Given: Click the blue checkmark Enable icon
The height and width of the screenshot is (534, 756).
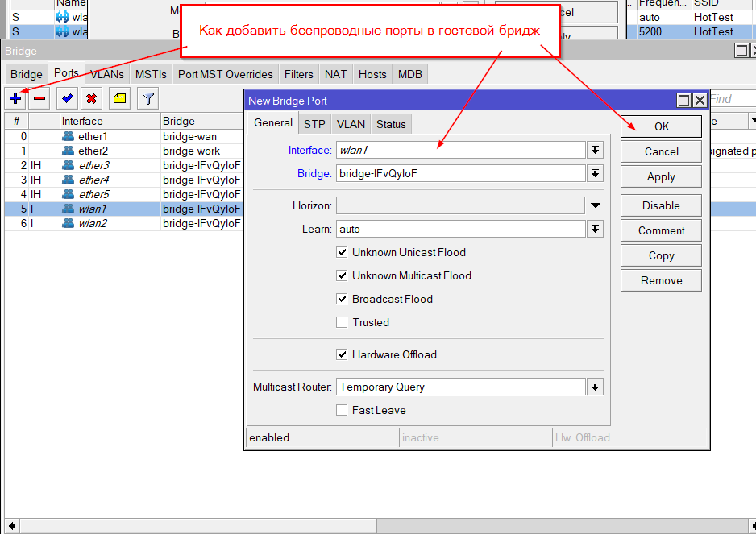Looking at the screenshot, I should click(x=67, y=99).
